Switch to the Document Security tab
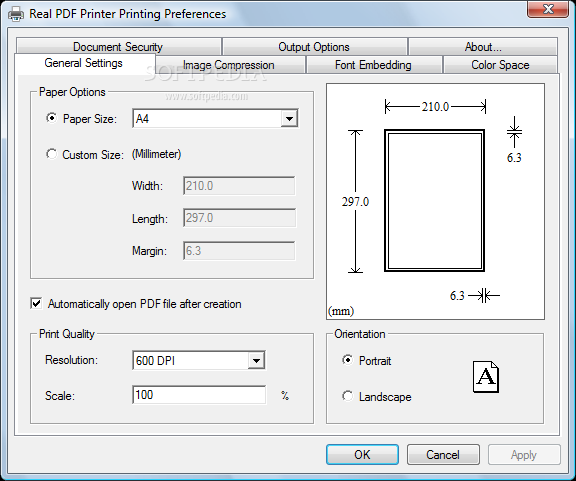Image resolution: width=576 pixels, height=481 pixels. click(x=118, y=47)
